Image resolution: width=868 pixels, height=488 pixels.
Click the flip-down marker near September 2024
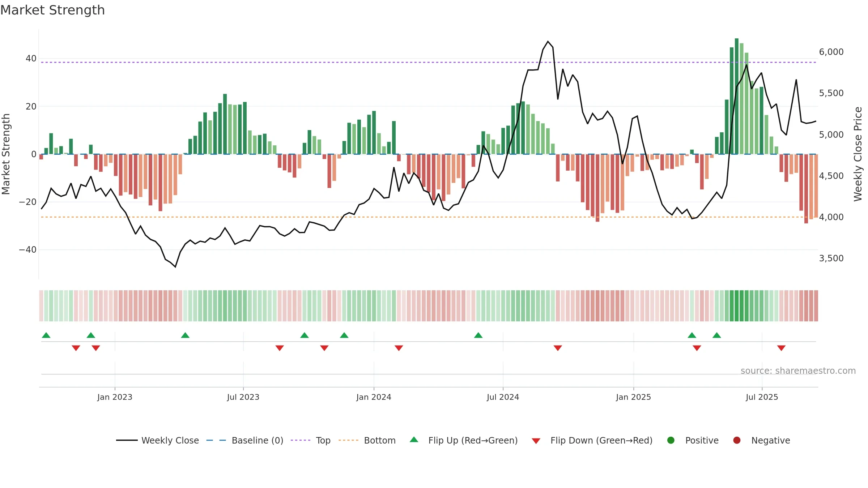558,348
